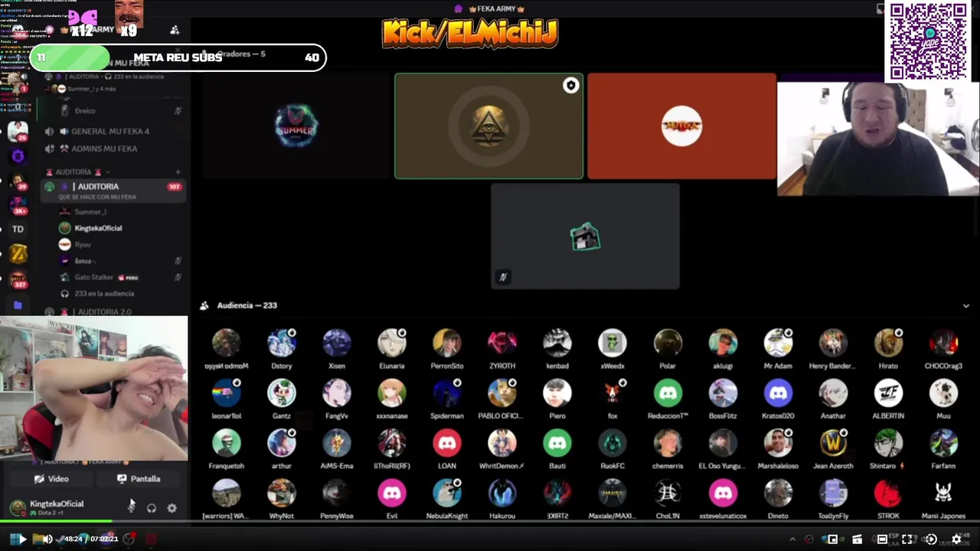Select Dreico in the channel list
This screenshot has height=551, width=980.
click(85, 111)
